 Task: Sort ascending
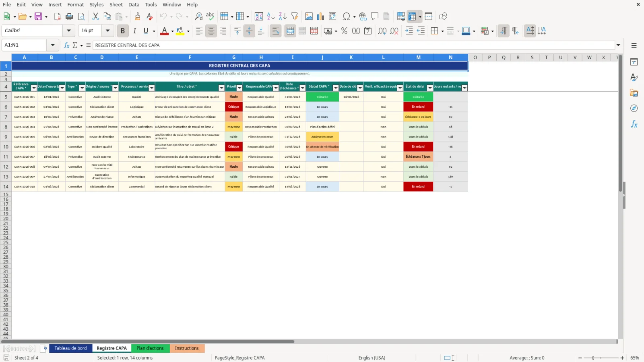tap(271, 16)
